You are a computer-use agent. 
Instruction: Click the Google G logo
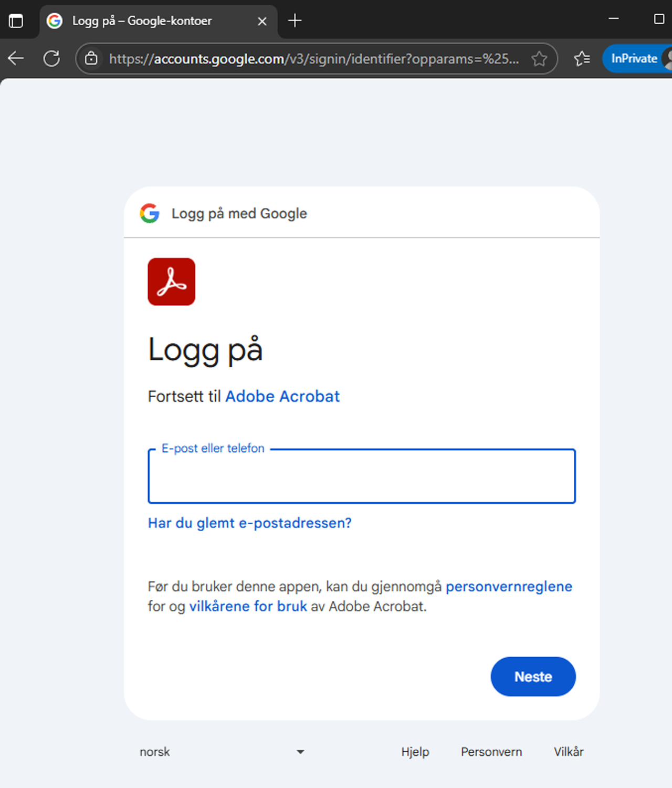click(150, 213)
